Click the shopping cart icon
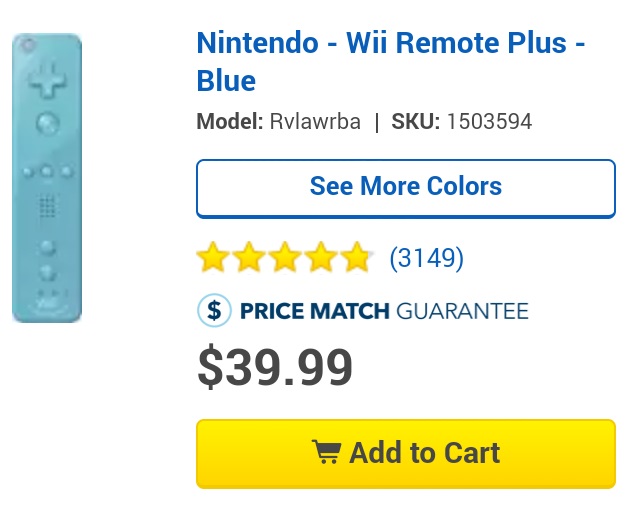This screenshot has width=641, height=506. pos(326,453)
